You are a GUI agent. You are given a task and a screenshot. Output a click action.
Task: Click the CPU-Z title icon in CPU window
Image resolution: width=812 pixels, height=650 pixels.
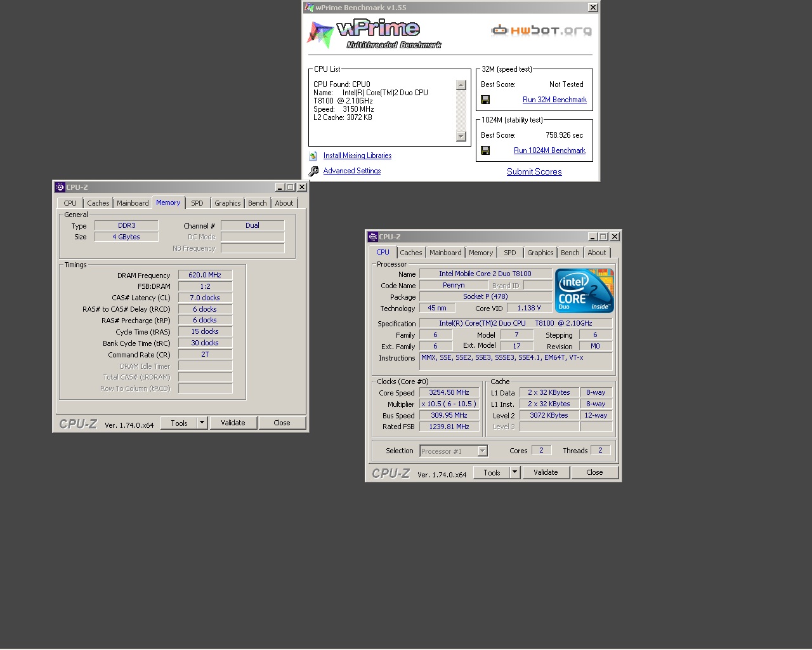pos(373,237)
